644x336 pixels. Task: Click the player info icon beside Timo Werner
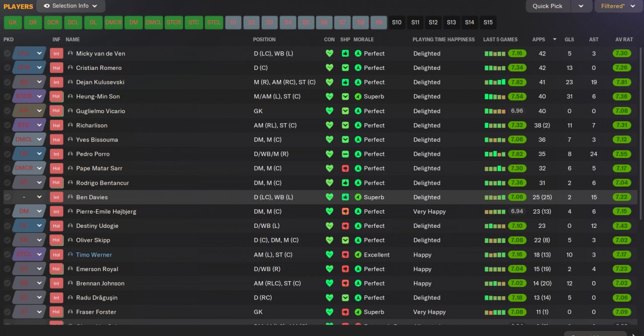(70, 255)
